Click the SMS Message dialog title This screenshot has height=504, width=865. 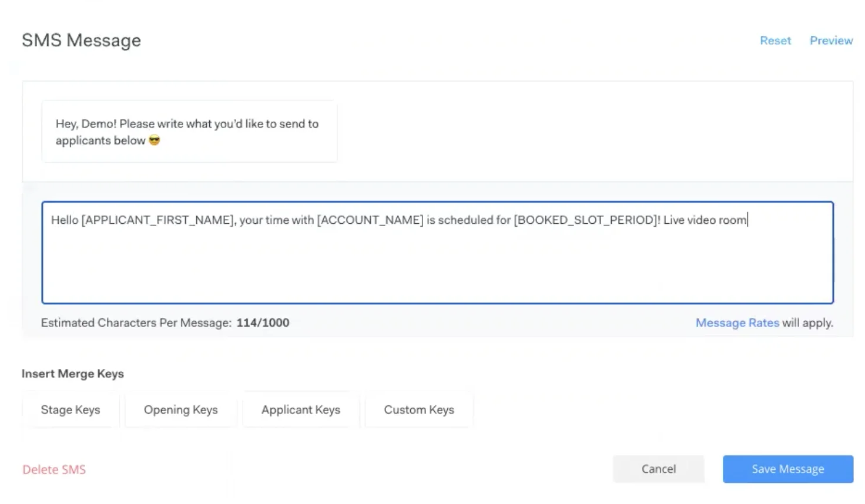81,41
